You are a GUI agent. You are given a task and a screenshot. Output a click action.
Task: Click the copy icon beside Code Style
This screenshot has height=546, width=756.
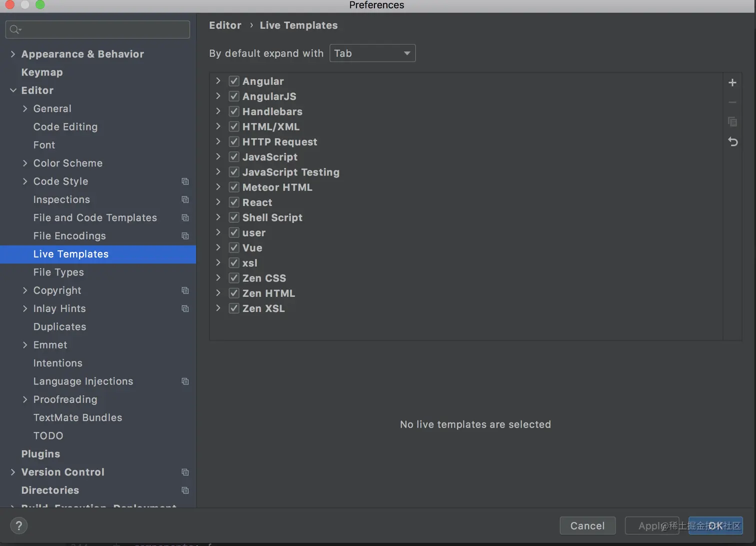click(185, 181)
